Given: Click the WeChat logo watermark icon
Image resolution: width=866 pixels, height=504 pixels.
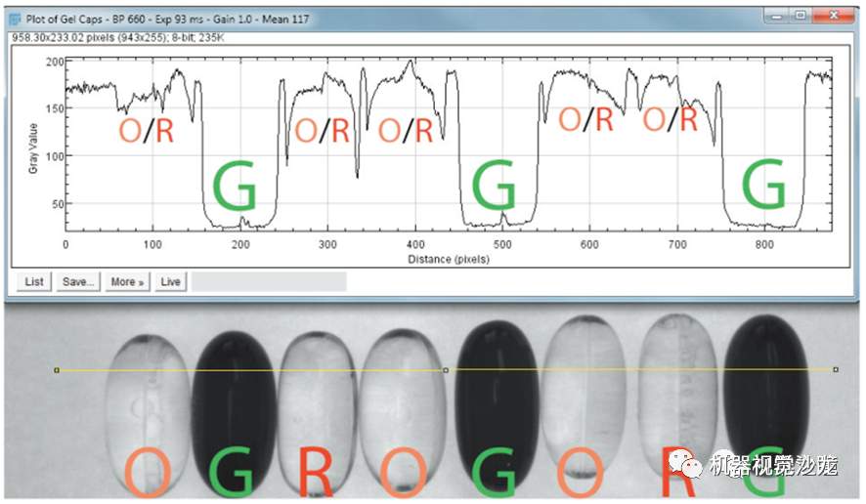Looking at the screenshot, I should click(684, 464).
